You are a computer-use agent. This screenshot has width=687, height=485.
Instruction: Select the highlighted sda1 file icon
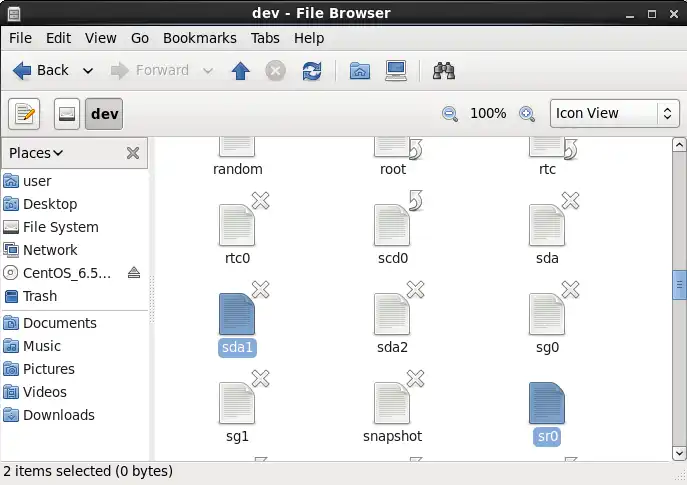[237, 314]
